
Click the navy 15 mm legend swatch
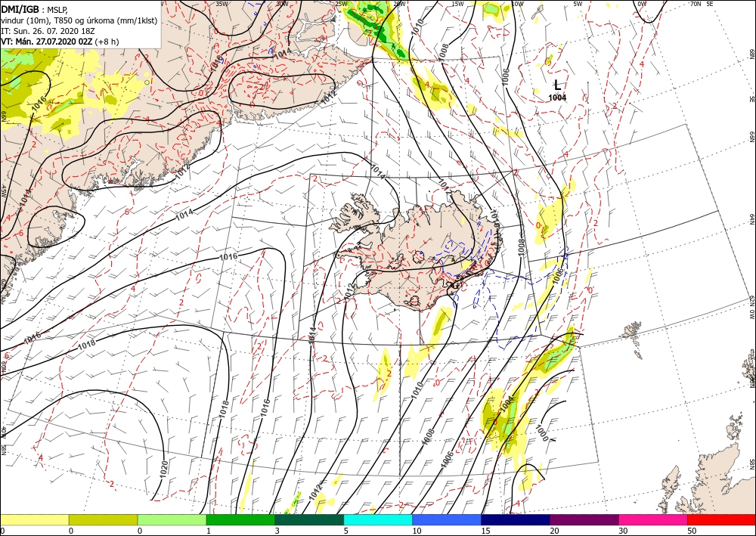516,519
